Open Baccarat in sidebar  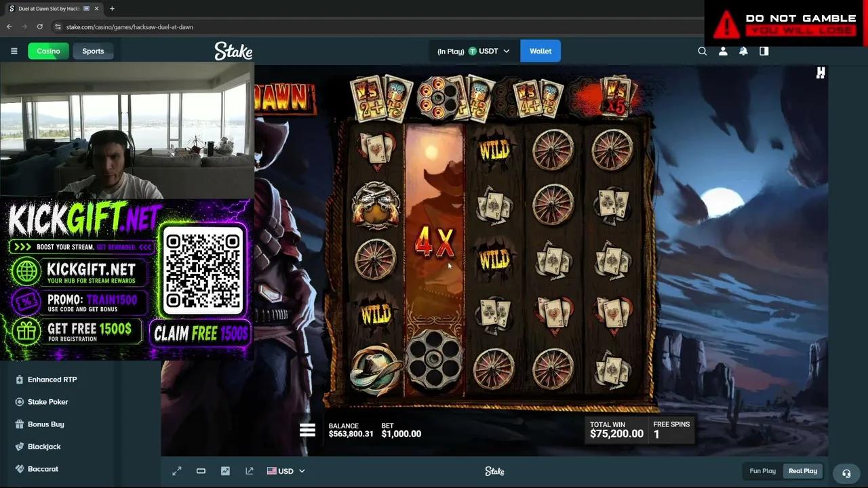coord(43,469)
